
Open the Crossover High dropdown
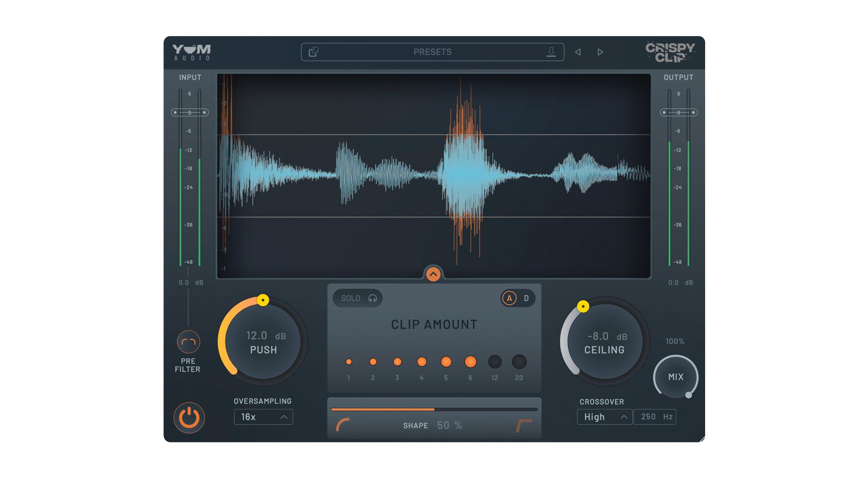point(604,417)
